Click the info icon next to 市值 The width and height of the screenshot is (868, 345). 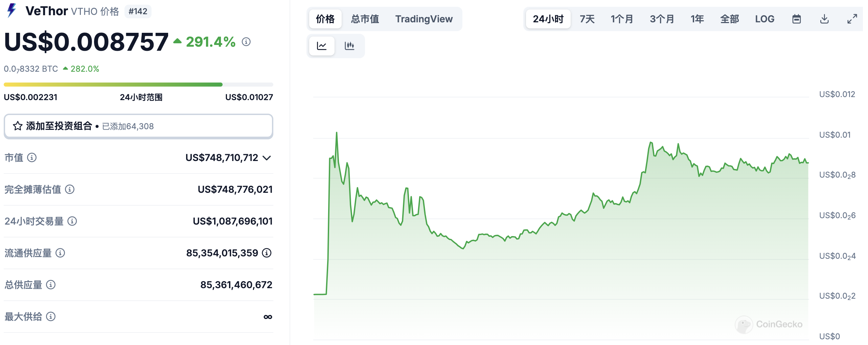(32, 158)
